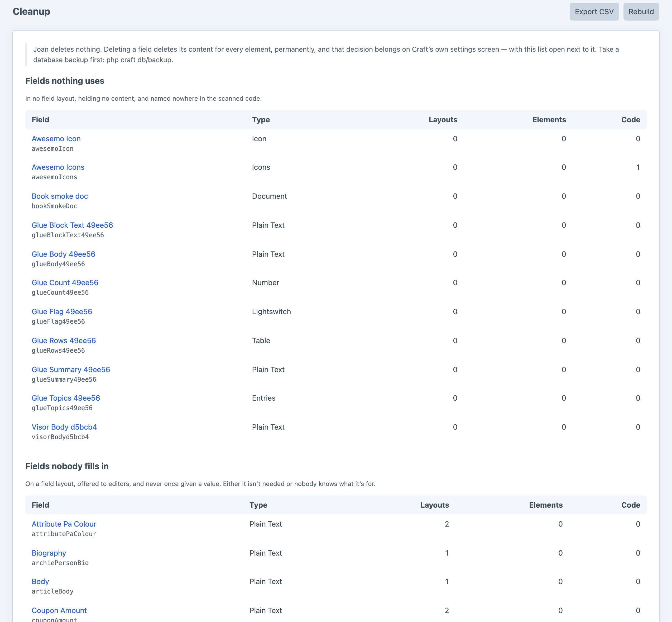This screenshot has width=672, height=622.
Task: Open the Attribute Pa Colour link
Action: pyautogui.click(x=64, y=524)
